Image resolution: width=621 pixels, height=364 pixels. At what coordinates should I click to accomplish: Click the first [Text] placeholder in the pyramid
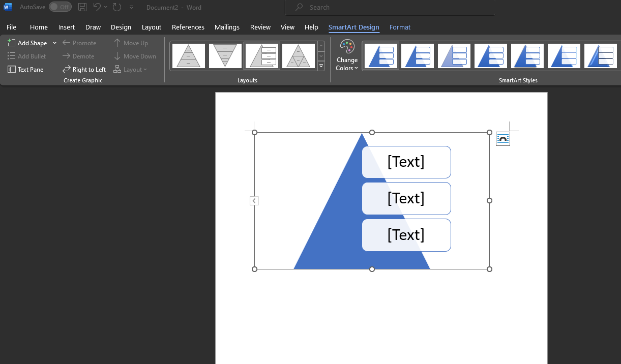tap(406, 162)
